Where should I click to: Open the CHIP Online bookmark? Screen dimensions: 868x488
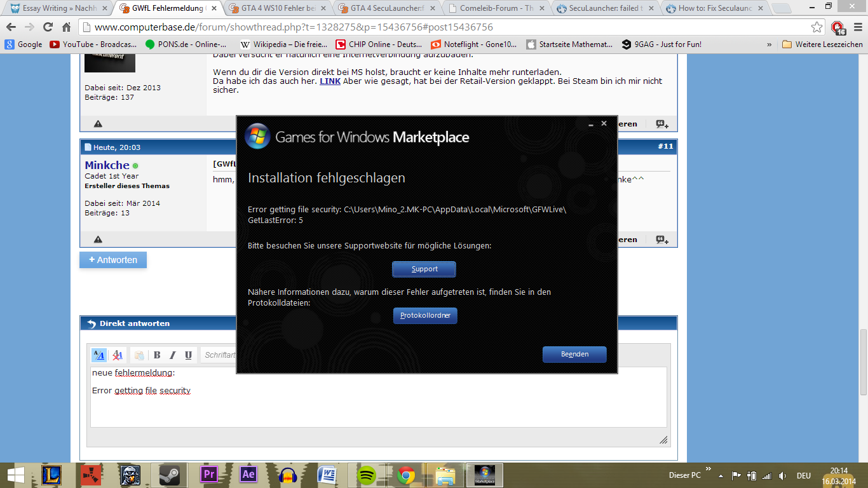pyautogui.click(x=379, y=44)
